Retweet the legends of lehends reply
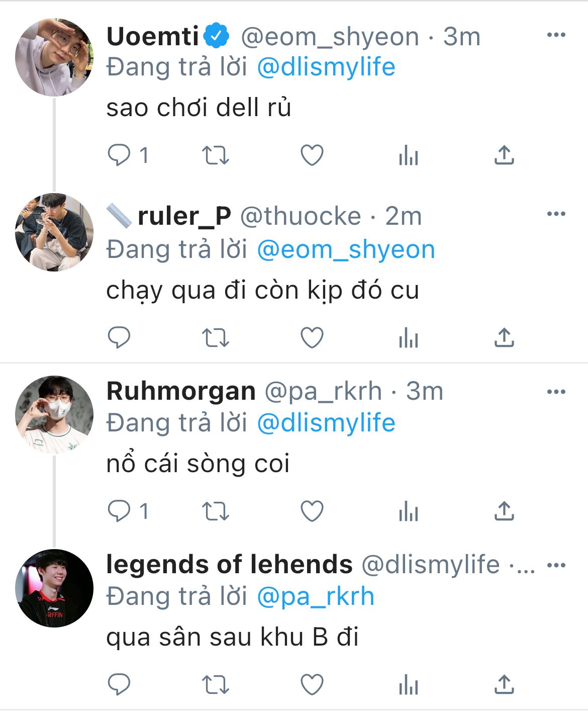The image size is (588, 714). coord(216,685)
